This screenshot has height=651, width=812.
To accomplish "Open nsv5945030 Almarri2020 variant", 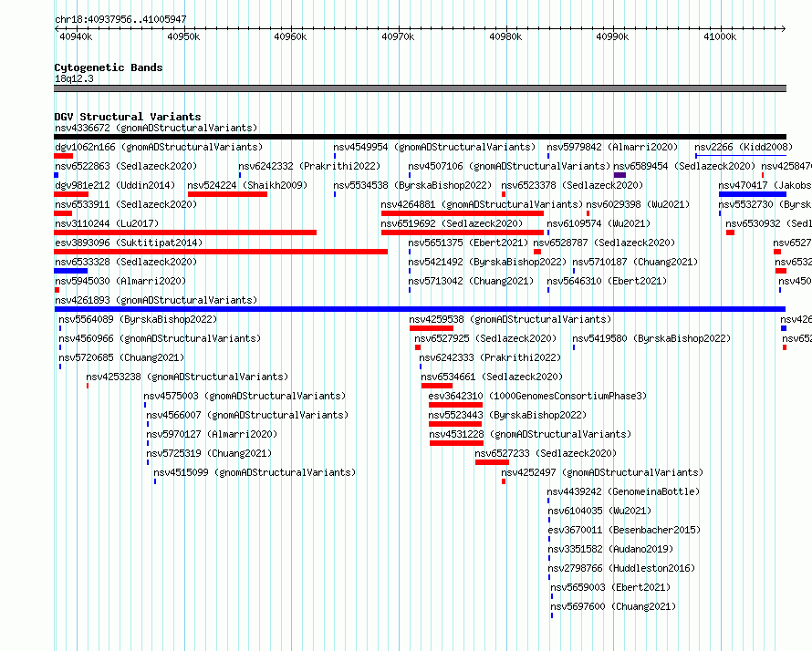I will pyautogui.click(x=120, y=281).
